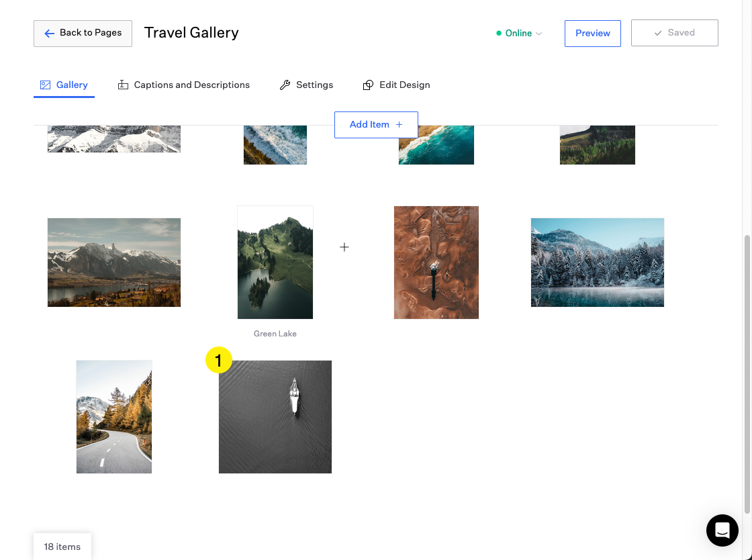Click the Green Lake caption text
The image size is (752, 560).
pos(275,334)
